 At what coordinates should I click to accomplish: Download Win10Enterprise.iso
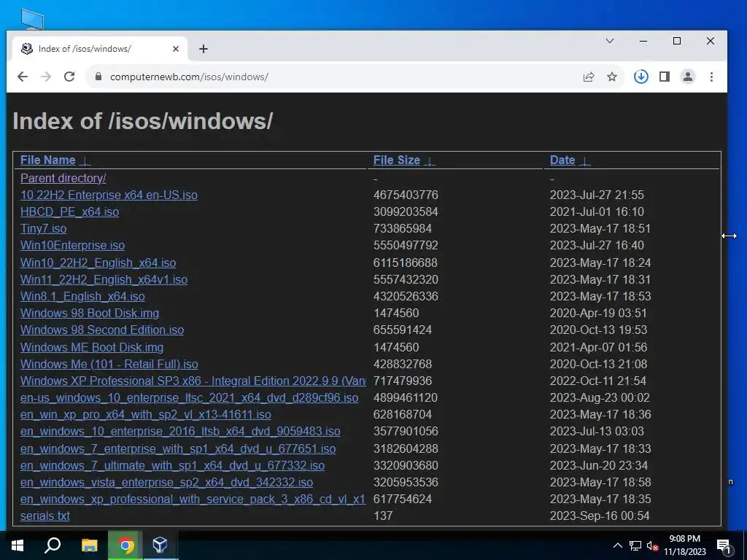72,245
